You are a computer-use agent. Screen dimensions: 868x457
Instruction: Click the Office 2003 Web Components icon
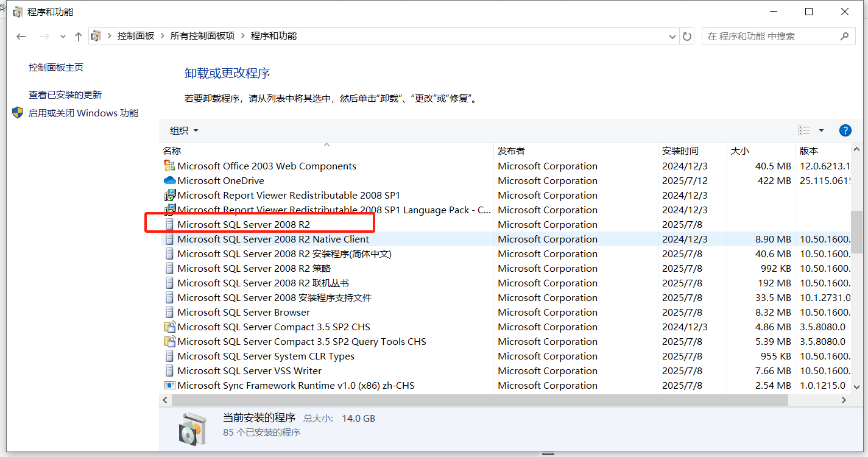[x=169, y=166]
